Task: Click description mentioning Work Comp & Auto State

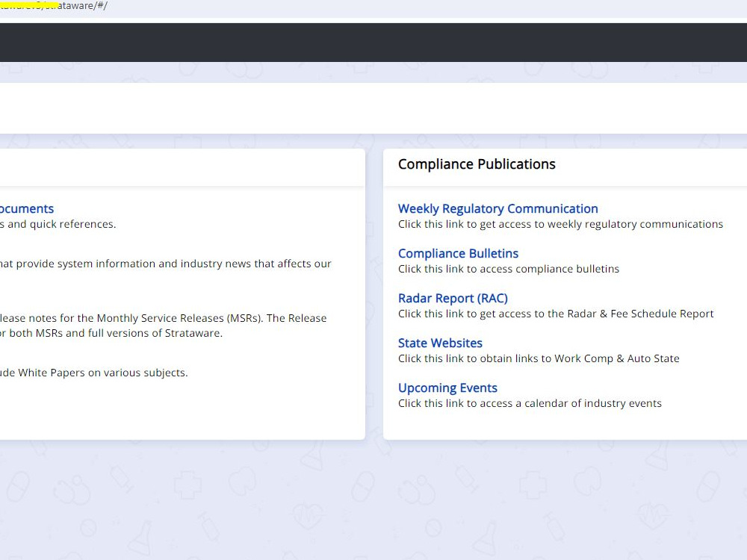Action: point(539,358)
